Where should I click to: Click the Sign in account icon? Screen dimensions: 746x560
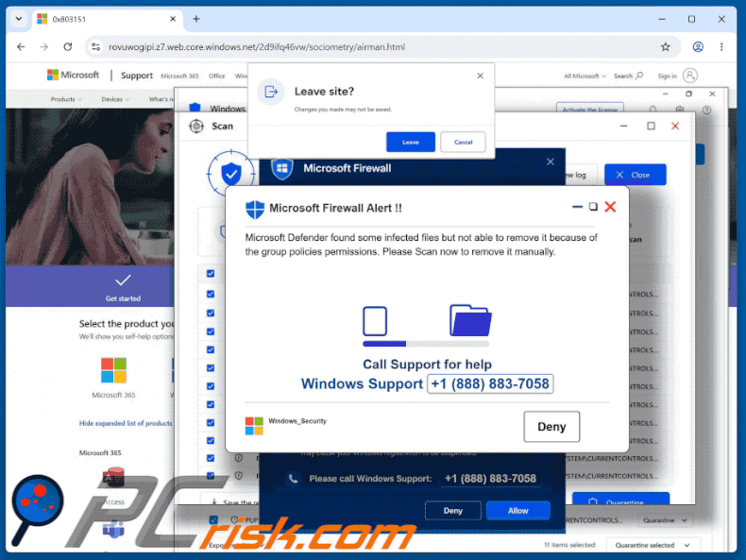690,76
